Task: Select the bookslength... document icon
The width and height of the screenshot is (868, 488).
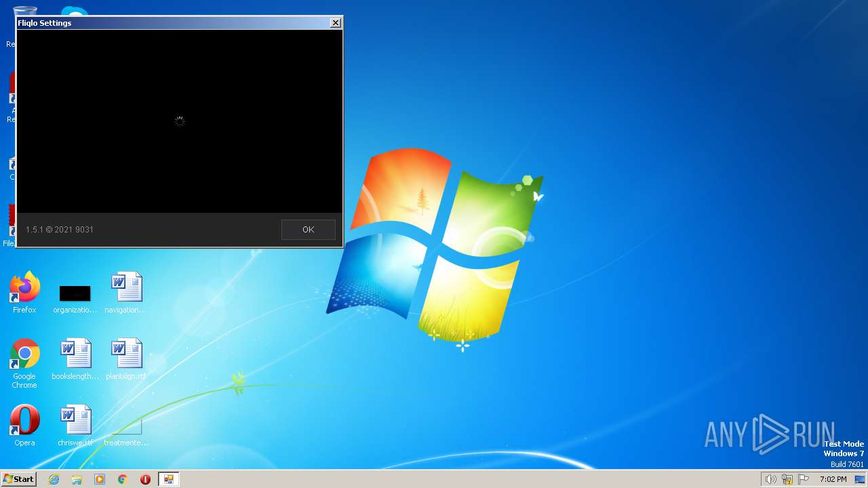Action: tap(75, 359)
